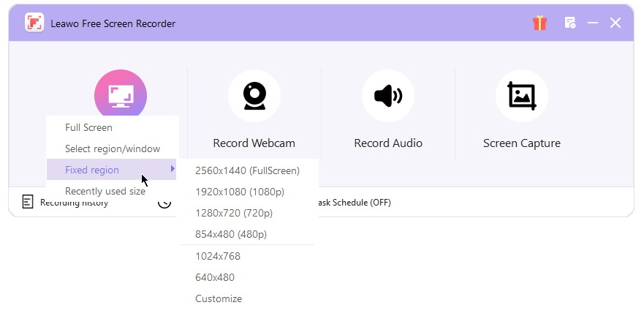
Task: Click the Leawo Free Screen Recorder logo icon
Action: [x=34, y=23]
